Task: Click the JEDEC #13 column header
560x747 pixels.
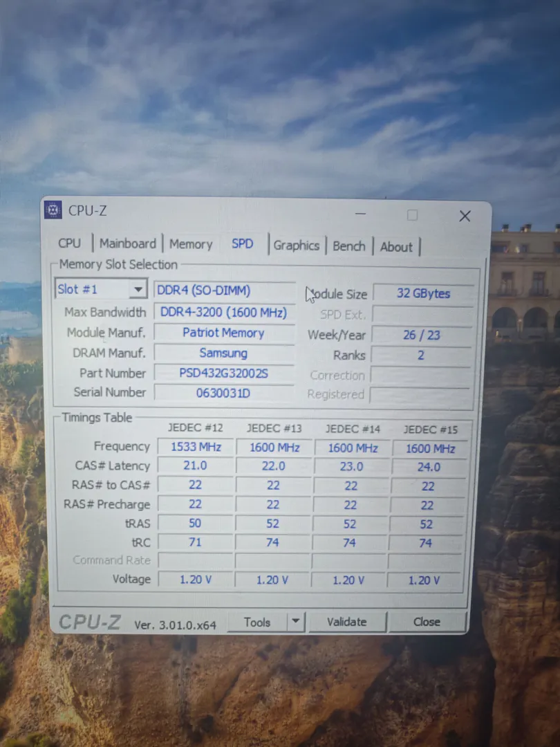Action: pos(274,428)
